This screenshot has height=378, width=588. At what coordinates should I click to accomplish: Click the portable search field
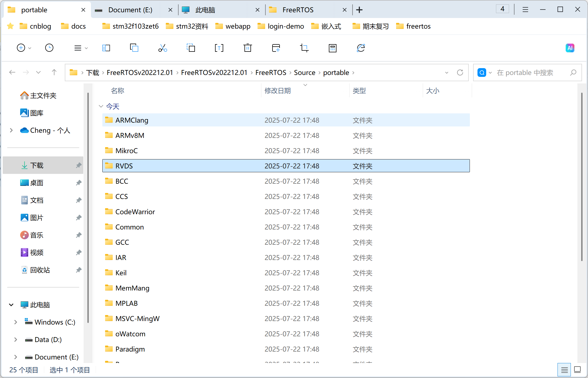tap(525, 72)
